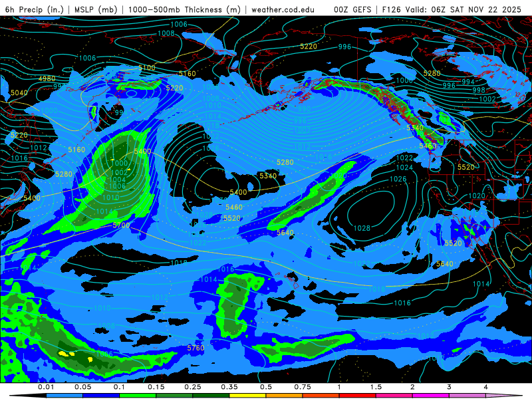Image resolution: width=532 pixels, height=399 pixels.
Task: Pick the yellow 0.35–0.5 legend swatch
Action: click(x=247, y=396)
